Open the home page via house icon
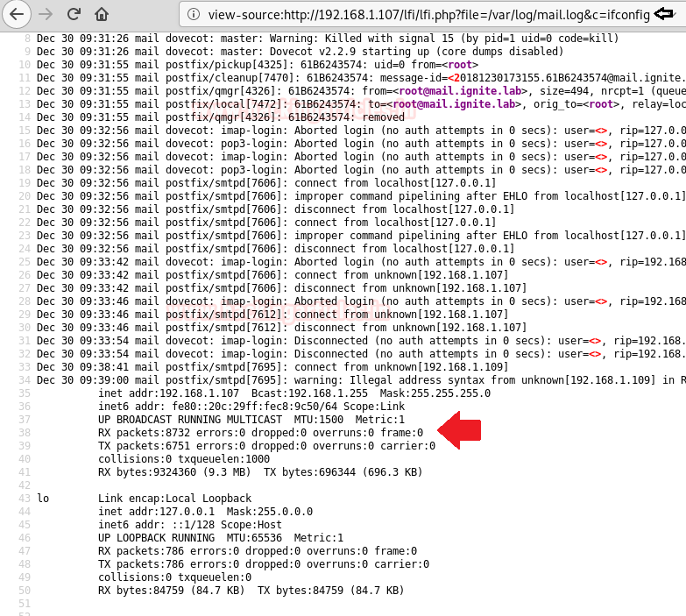Image resolution: width=686 pixels, height=616 pixels. tap(102, 14)
